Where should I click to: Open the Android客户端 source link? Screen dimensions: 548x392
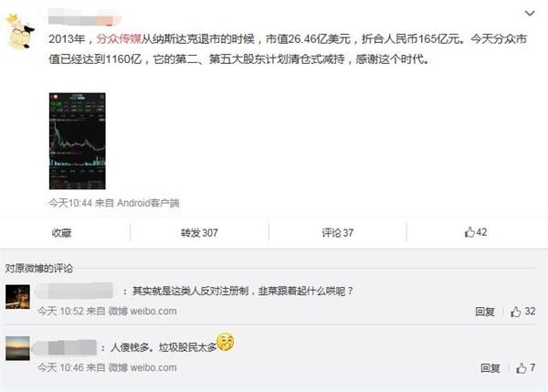point(148,203)
